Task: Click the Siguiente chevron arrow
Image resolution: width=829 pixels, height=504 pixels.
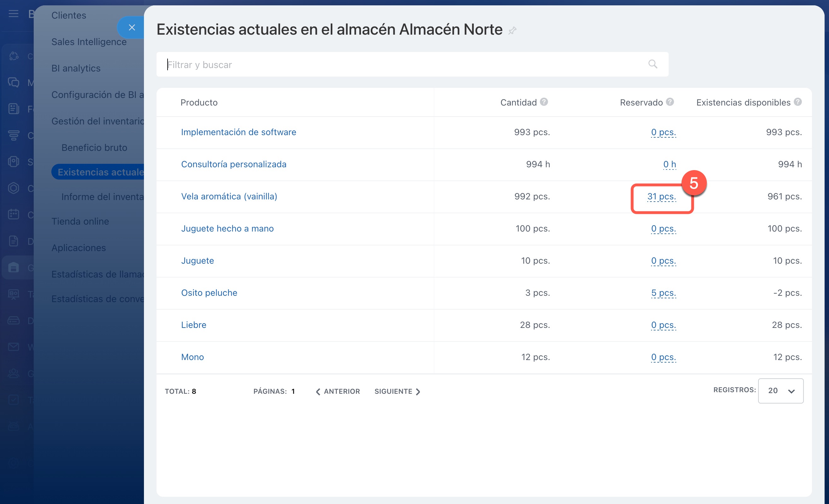Action: pyautogui.click(x=418, y=392)
